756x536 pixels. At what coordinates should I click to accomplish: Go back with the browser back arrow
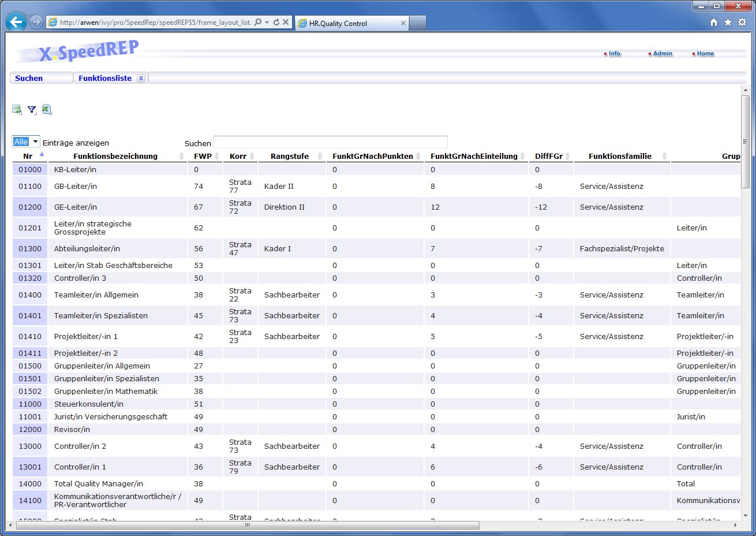[16, 23]
